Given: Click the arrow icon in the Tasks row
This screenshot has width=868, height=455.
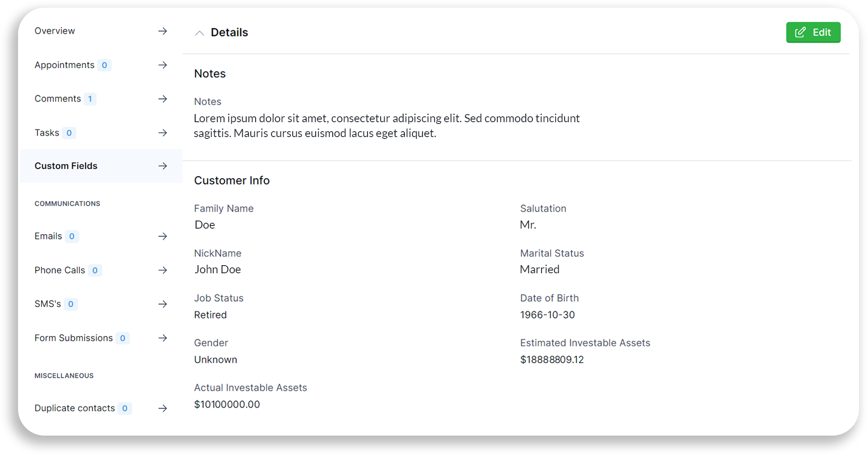Looking at the screenshot, I should click(163, 133).
